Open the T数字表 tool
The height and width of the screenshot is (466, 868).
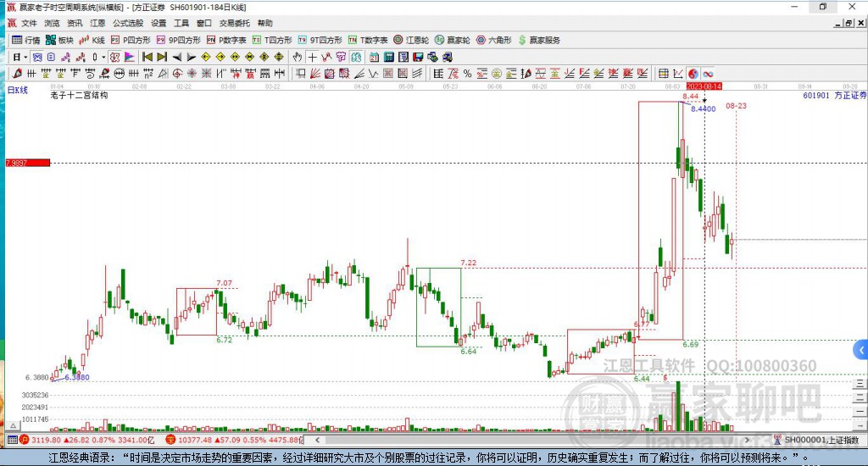pos(368,40)
